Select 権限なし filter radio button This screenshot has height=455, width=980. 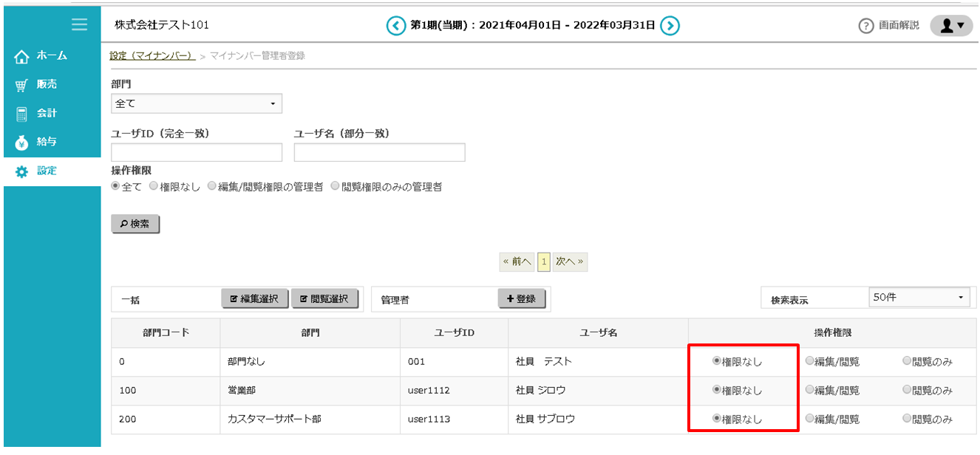coord(154,187)
